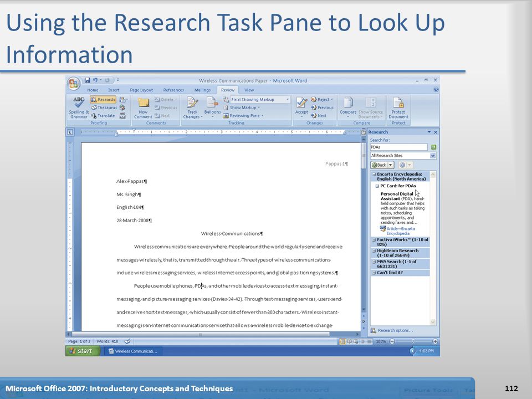
Task: Click Protect Document
Action: 398,108
